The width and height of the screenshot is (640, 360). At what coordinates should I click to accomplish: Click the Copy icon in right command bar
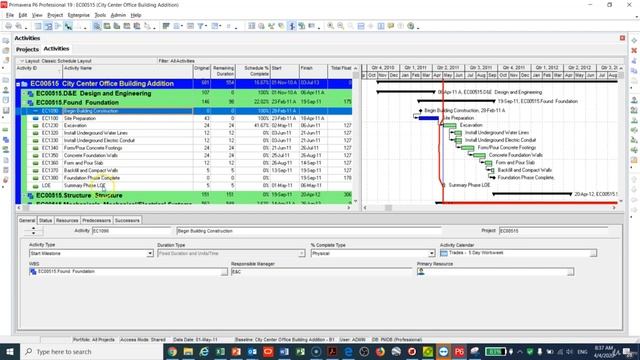click(634, 71)
